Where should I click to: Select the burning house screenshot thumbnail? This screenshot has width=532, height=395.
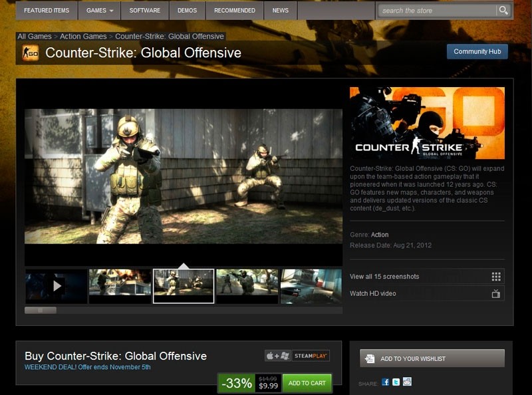[120, 286]
